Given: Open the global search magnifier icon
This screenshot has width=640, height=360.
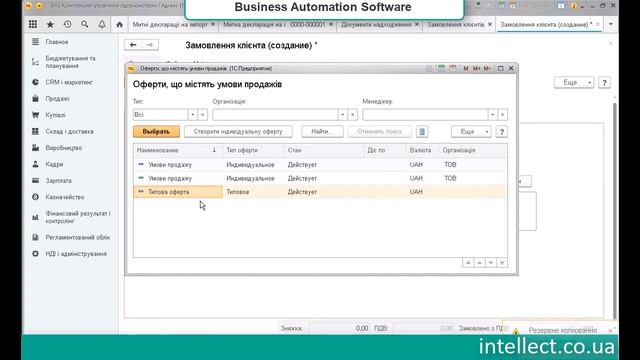Looking at the screenshot, I should click(84, 24).
